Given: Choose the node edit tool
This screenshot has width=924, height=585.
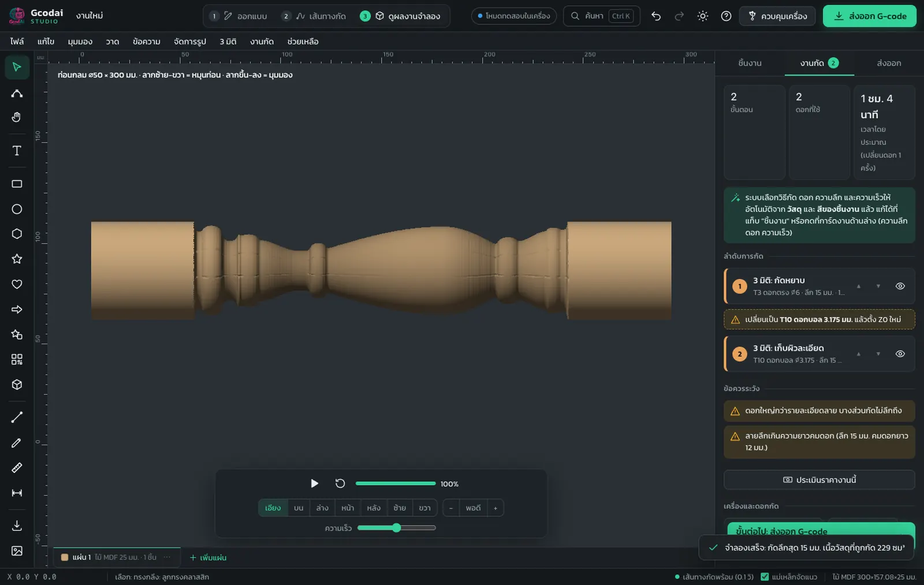Looking at the screenshot, I should [x=17, y=94].
